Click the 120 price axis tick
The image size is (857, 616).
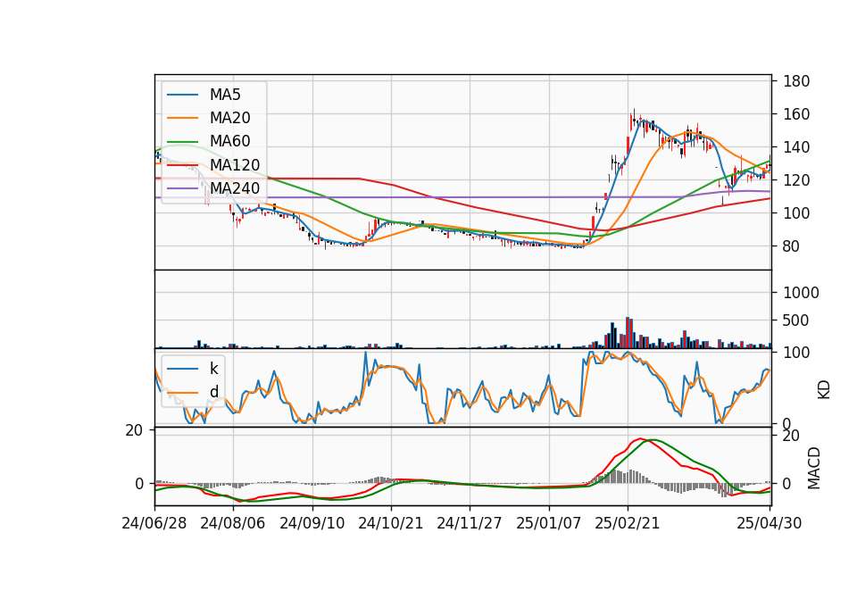coord(796,179)
